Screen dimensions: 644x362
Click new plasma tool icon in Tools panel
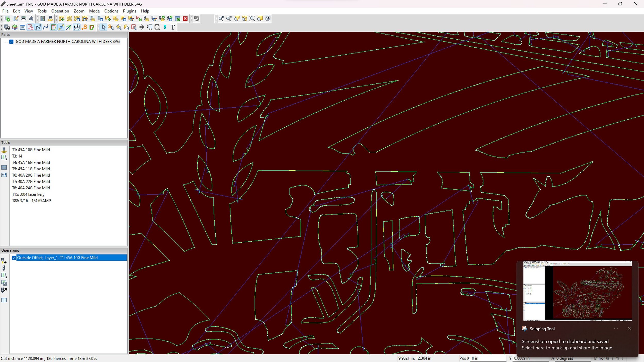click(x=4, y=150)
